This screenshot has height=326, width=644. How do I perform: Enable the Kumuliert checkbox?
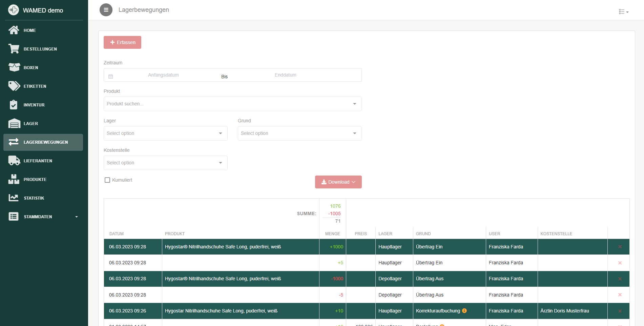(x=107, y=180)
